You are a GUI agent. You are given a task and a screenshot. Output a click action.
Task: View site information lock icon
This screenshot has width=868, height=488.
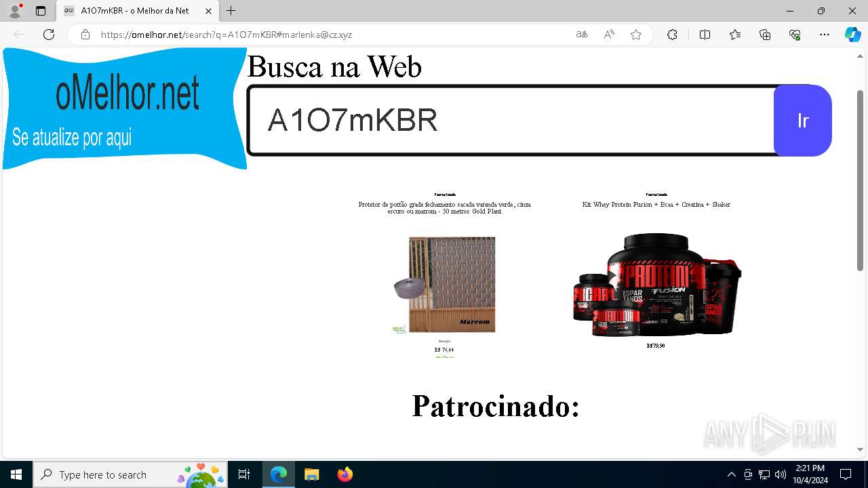[x=85, y=35]
